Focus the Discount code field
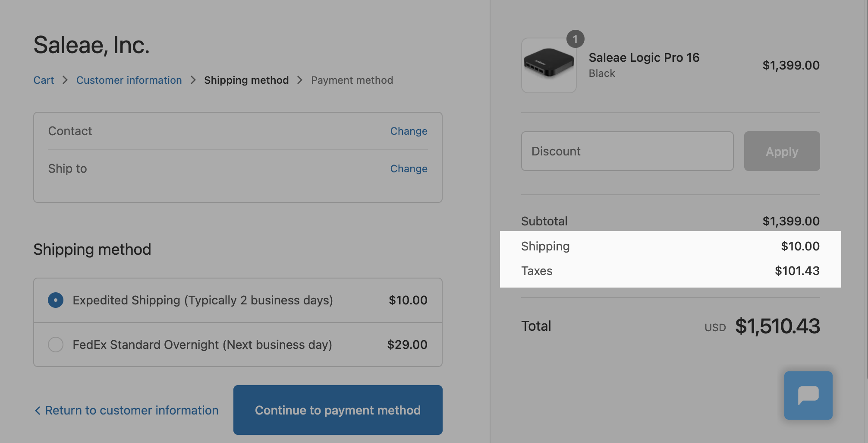This screenshot has width=868, height=443. point(627,151)
